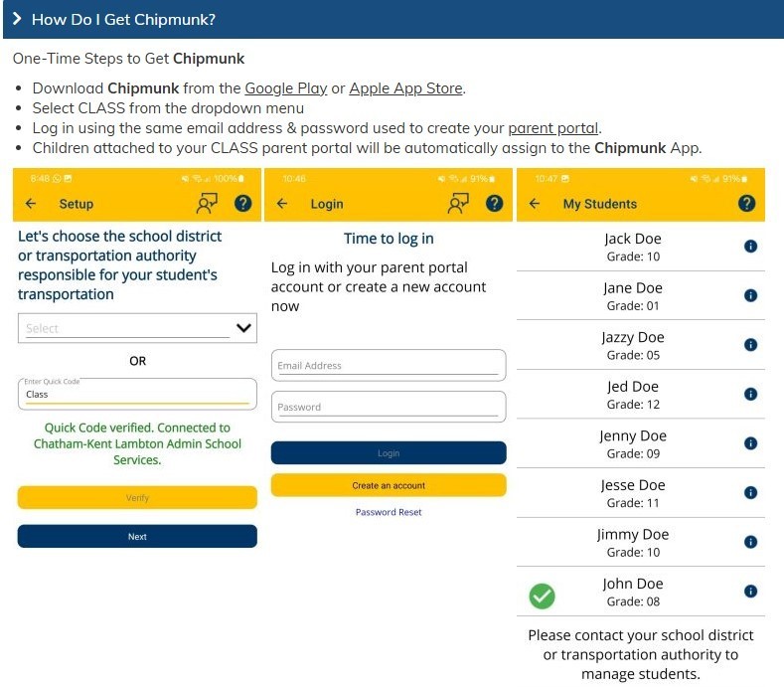Click the Password field
The height and width of the screenshot is (687, 784).
[389, 407]
